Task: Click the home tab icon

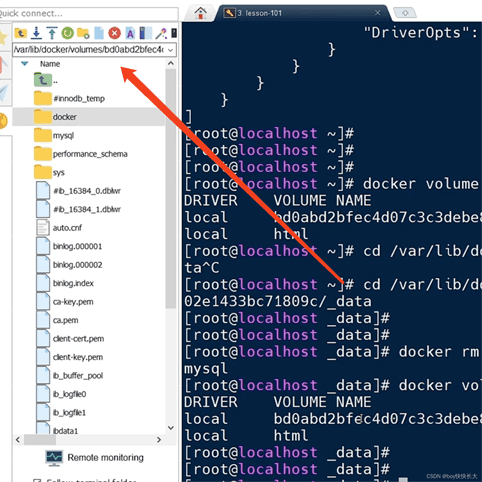Action: pos(200,13)
